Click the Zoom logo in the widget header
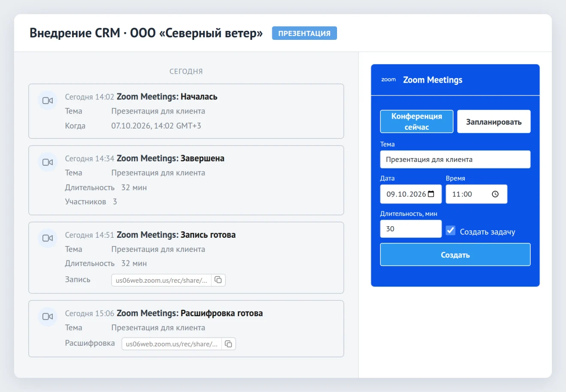 click(388, 80)
